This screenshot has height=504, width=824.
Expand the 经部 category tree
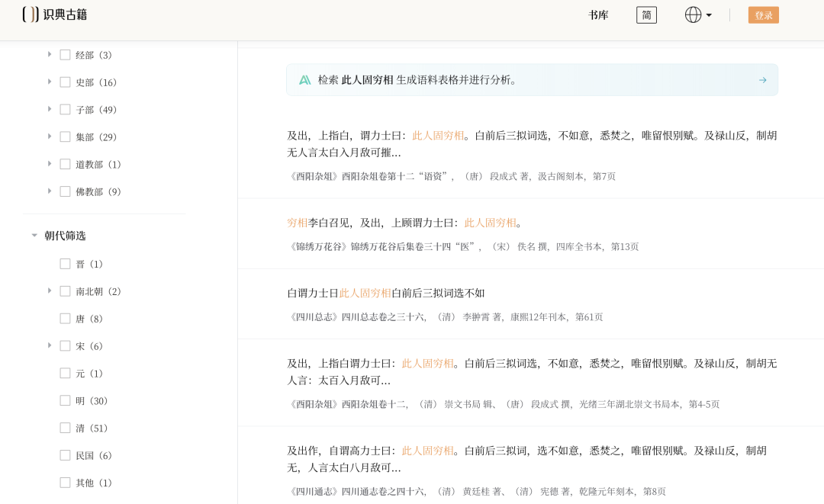(50, 54)
